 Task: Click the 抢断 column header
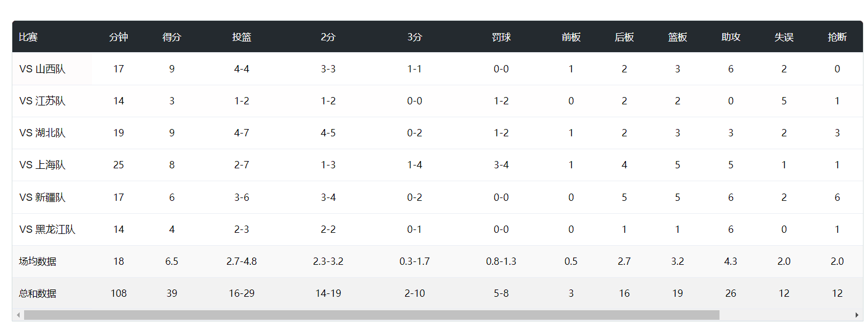point(837,37)
